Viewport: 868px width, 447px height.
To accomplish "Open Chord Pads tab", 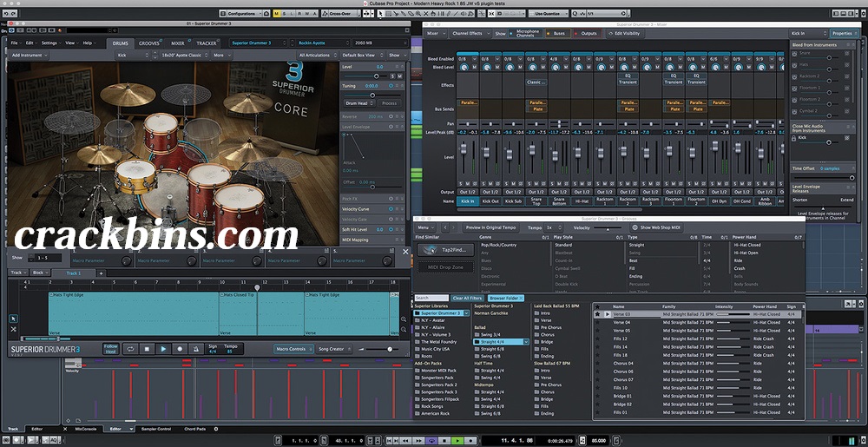I will [194, 429].
